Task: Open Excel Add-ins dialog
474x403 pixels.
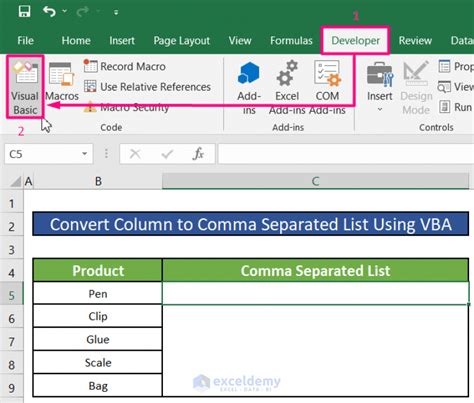Action: coord(287,88)
